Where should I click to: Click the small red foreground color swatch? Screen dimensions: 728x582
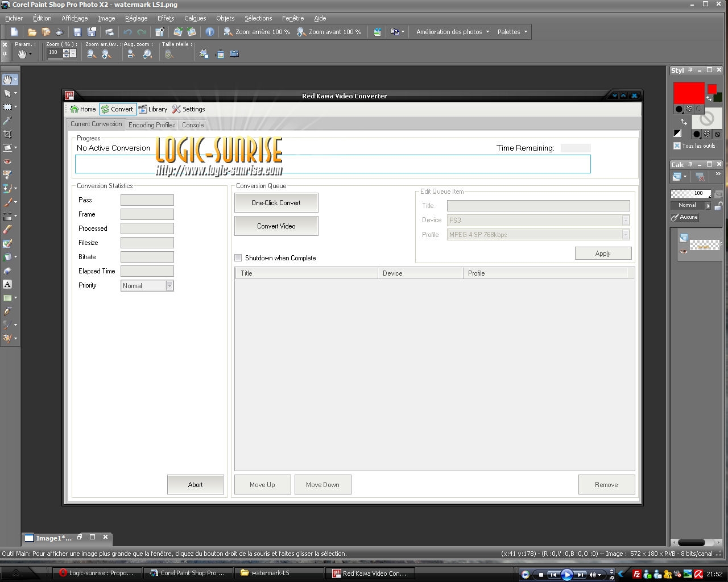(712, 89)
